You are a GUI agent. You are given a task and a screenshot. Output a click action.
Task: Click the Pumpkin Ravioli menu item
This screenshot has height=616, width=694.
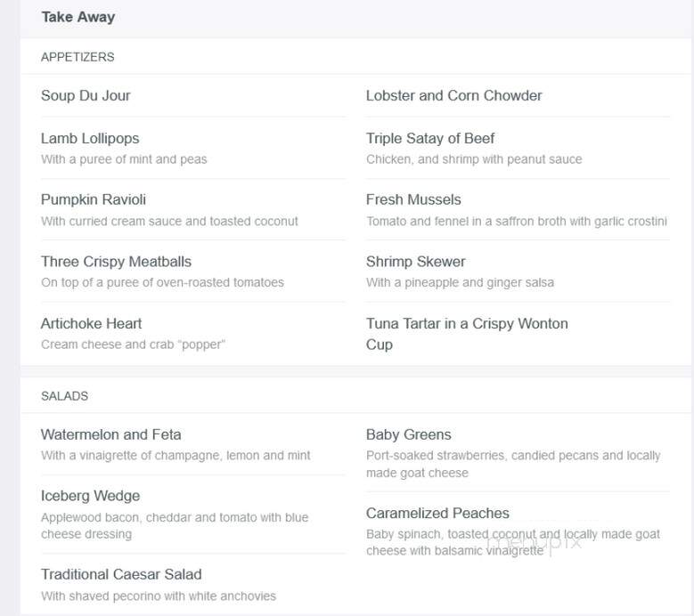(94, 199)
